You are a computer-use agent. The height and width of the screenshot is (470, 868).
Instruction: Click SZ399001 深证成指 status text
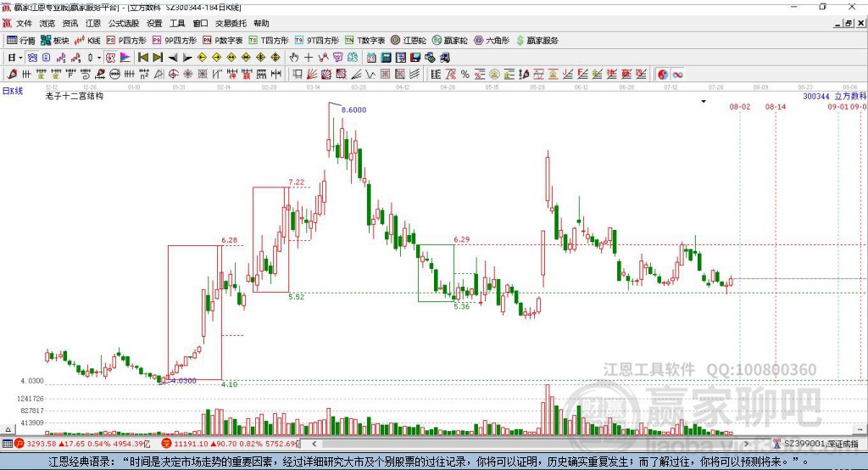point(821,444)
